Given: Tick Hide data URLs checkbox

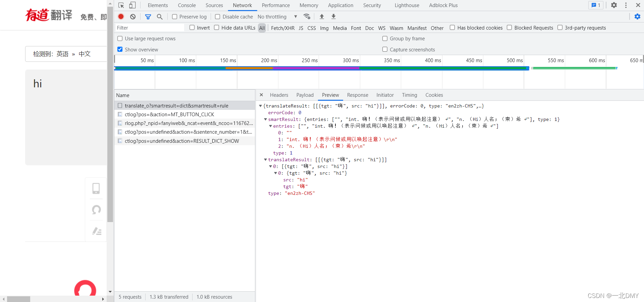Looking at the screenshot, I should coord(216,28).
